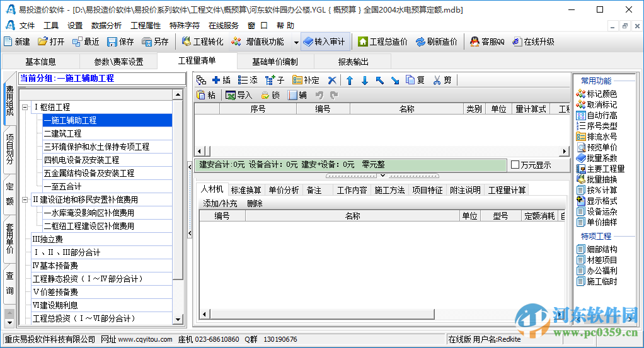Paste with 粘 button
This screenshot has height=348, width=644.
(x=206, y=95)
